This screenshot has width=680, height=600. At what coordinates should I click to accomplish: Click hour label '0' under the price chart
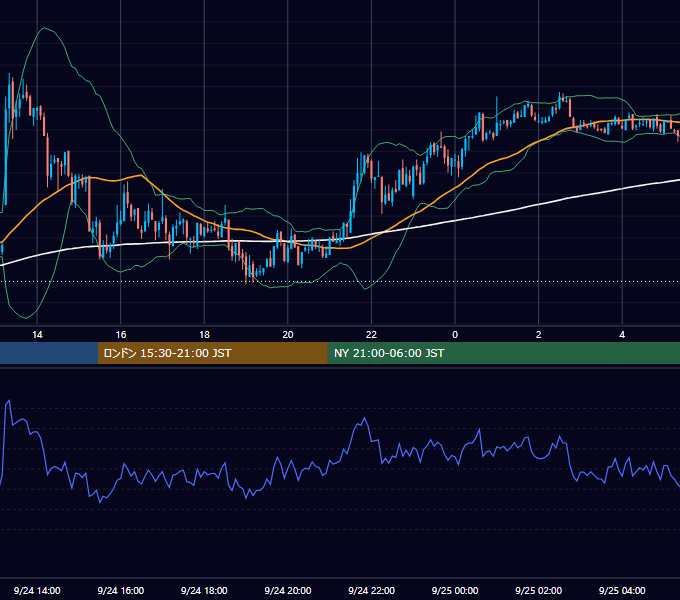point(455,334)
